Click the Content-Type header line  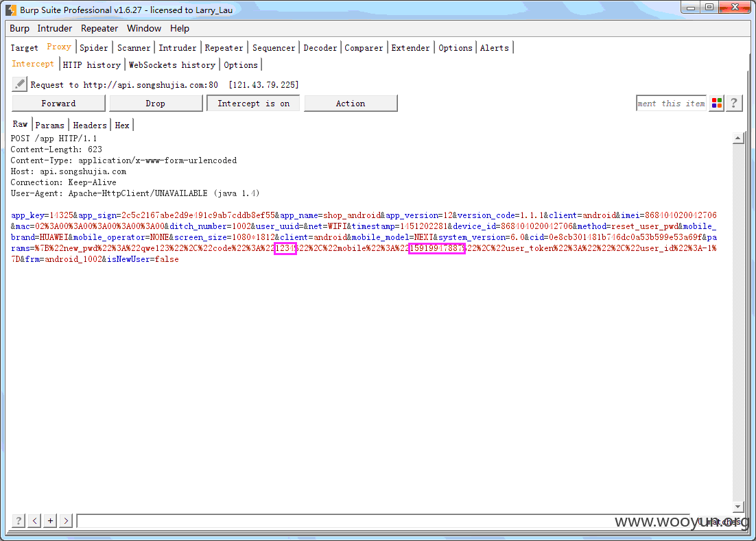(x=123, y=160)
